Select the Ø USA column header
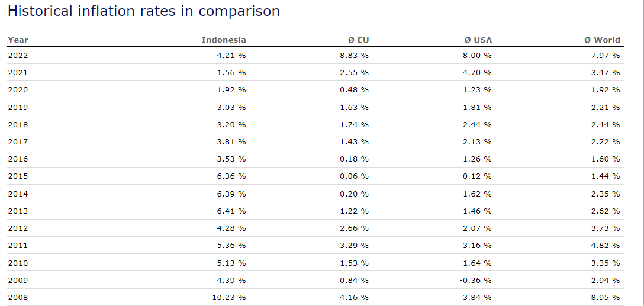 pyautogui.click(x=478, y=40)
